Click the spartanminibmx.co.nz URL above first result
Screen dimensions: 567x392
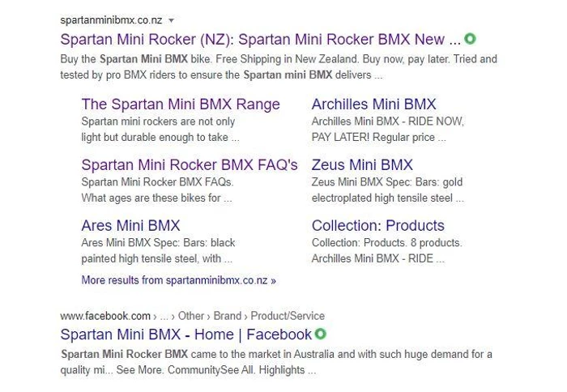[111, 20]
